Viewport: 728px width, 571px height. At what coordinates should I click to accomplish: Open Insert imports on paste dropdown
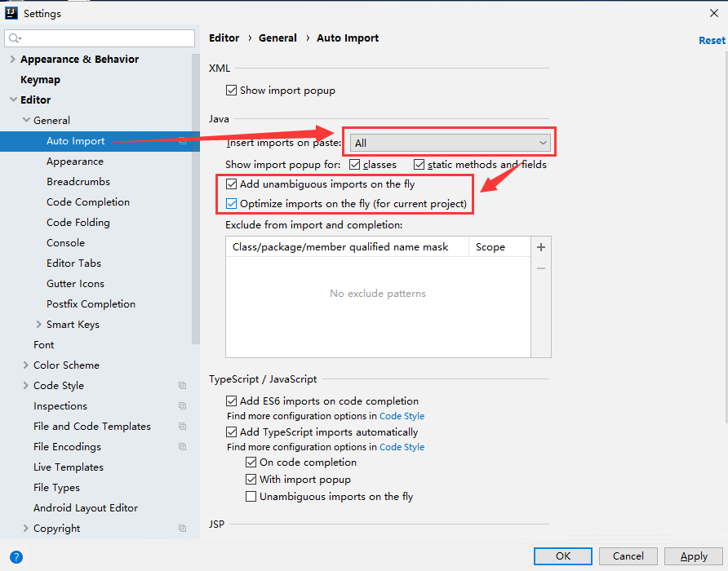point(450,143)
